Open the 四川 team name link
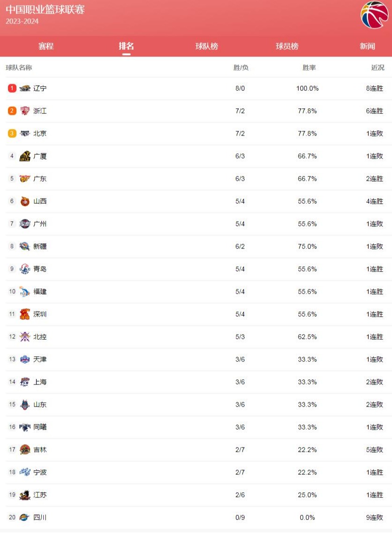Viewport: 392px width, 536px height. pos(40,517)
